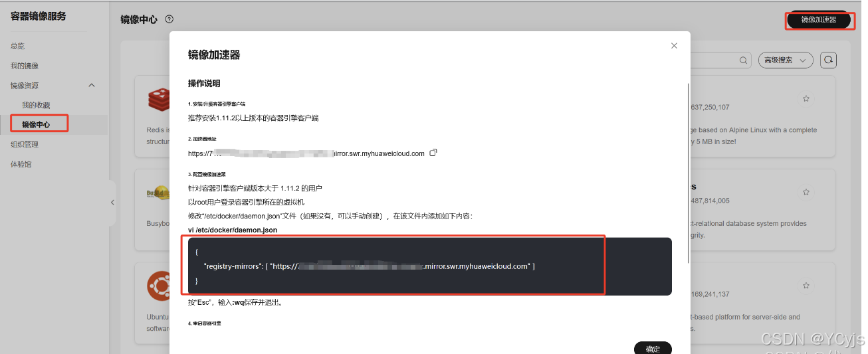The image size is (868, 354).
Task: Click the Redis logo icon
Action: coord(158,100)
